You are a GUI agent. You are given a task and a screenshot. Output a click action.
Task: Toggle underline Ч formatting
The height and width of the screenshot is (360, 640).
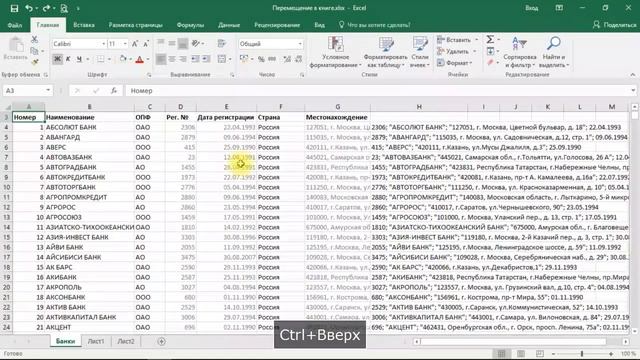(79, 60)
